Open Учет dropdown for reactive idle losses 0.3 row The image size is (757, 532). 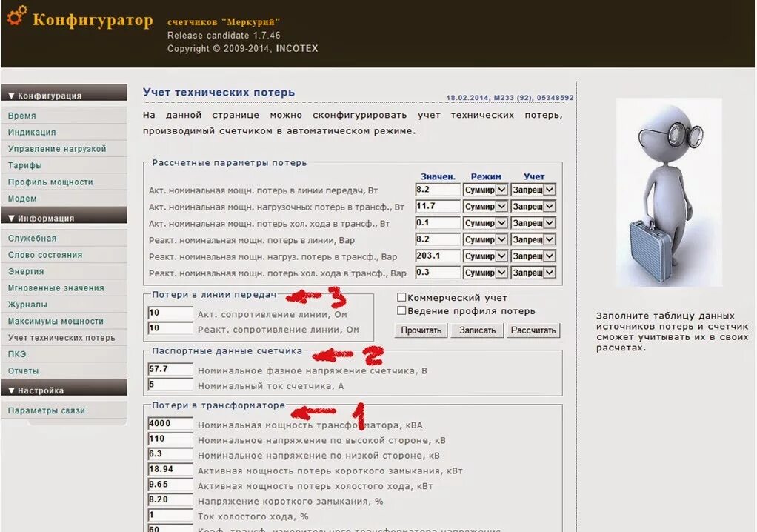(533, 272)
